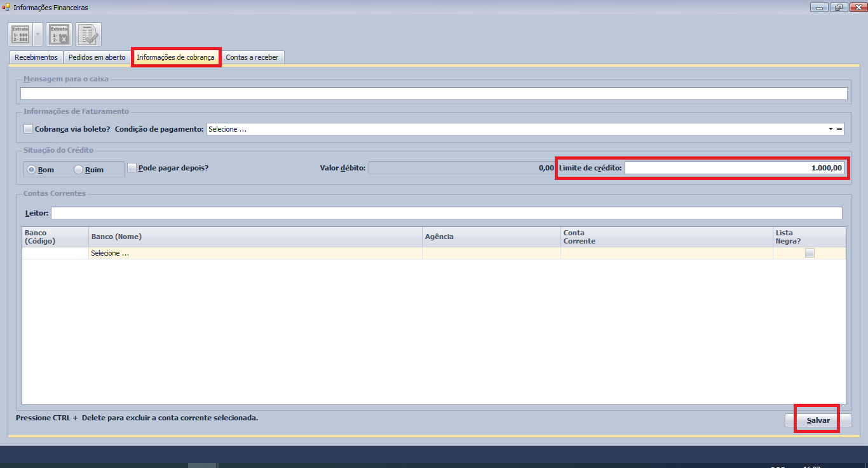Click the Extrato statement toolbar icon
The image size is (868, 468).
[20, 34]
